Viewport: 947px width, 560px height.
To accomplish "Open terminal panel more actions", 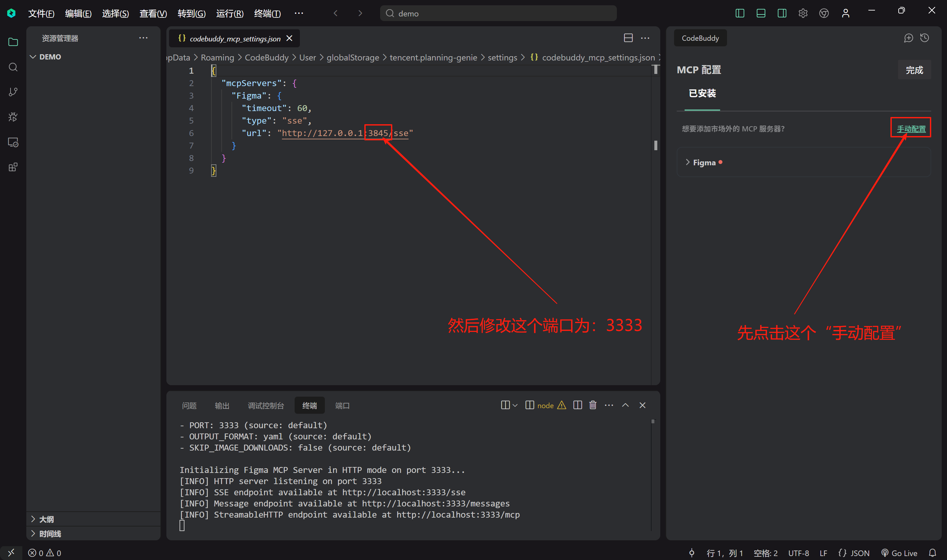I will pos(609,405).
